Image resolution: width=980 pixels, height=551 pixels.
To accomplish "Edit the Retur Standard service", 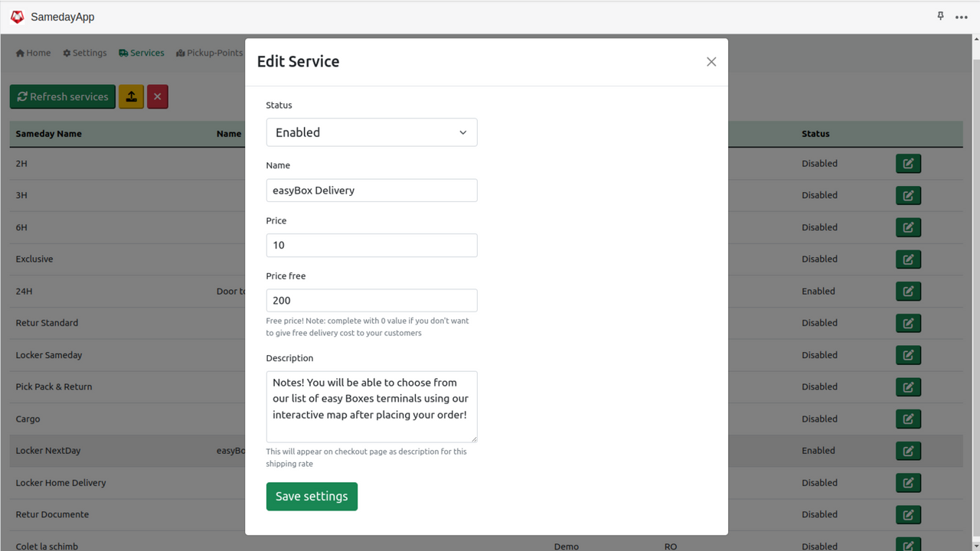I will pyautogui.click(x=908, y=323).
